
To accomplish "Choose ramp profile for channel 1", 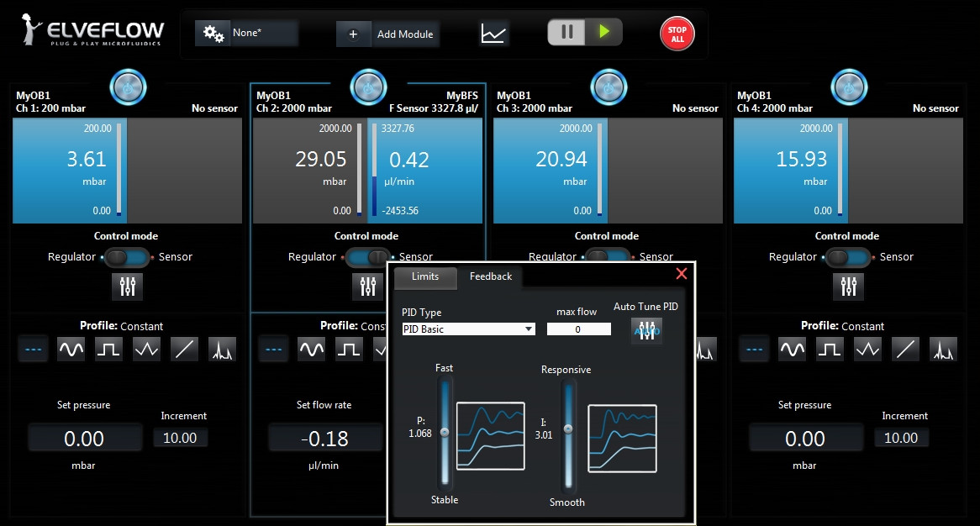I will [x=184, y=349].
